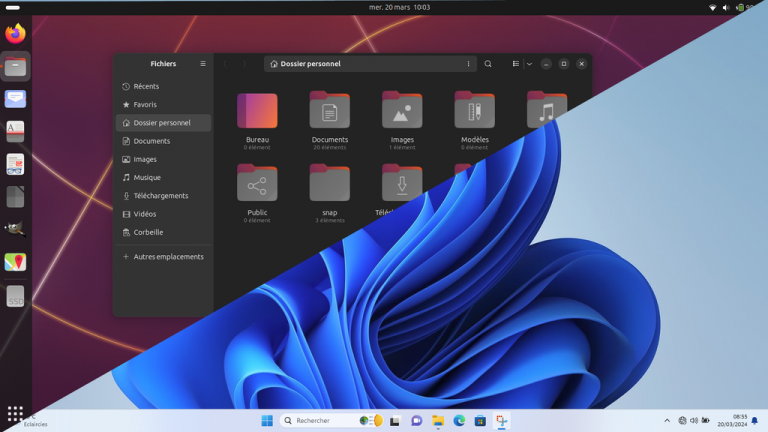Screen dimensions: 768x432
Task: Click Autres emplacements in sidebar
Action: 168,257
